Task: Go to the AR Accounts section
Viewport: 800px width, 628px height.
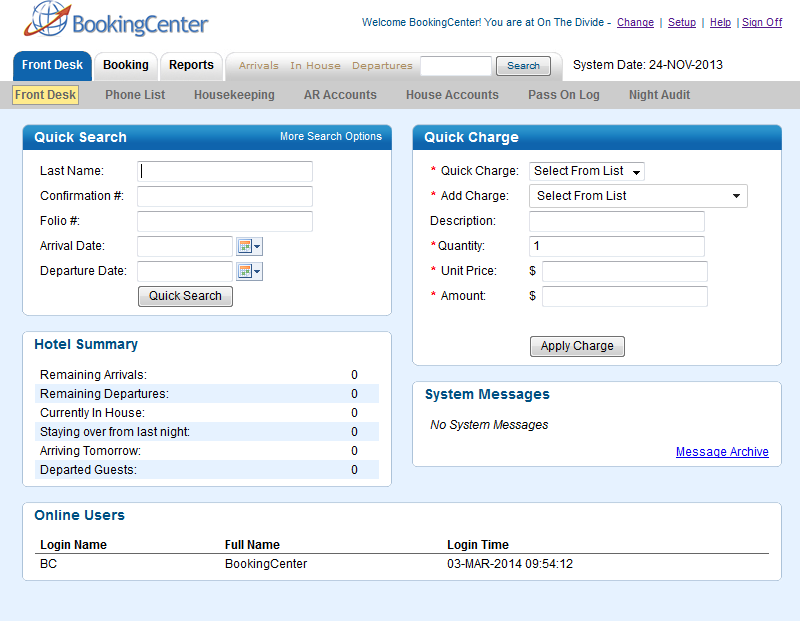Action: (340, 95)
